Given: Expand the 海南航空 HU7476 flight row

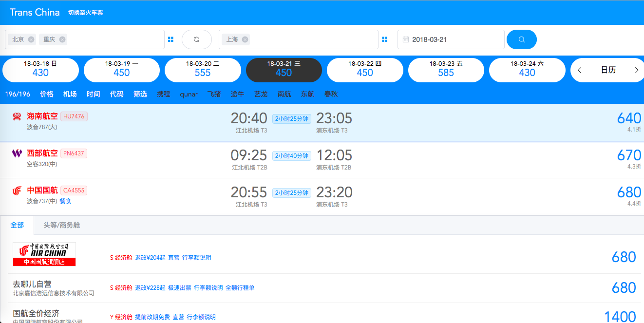Looking at the screenshot, I should click(x=322, y=123).
